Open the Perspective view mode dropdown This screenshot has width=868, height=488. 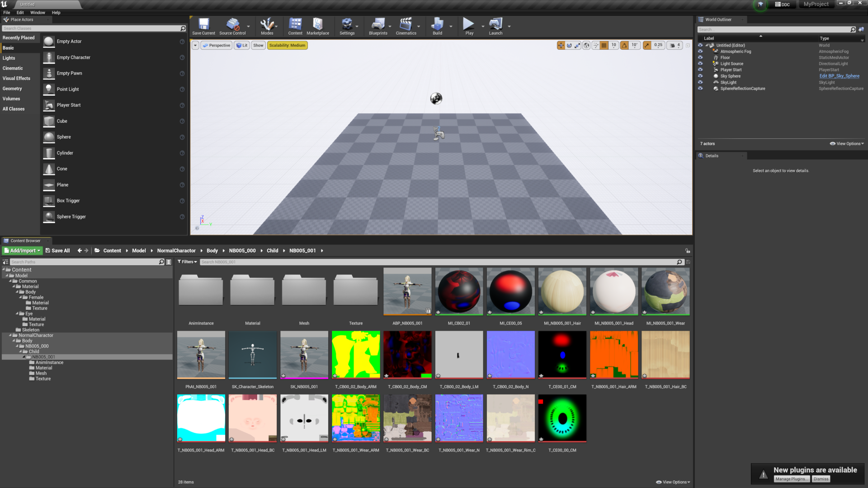217,45
